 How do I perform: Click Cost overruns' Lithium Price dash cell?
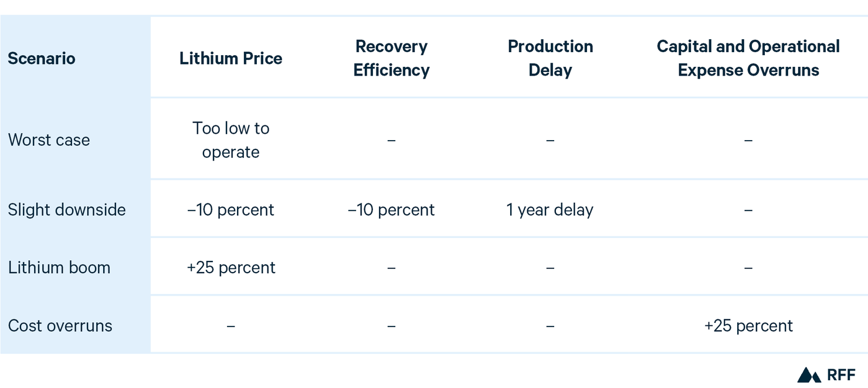[230, 326]
